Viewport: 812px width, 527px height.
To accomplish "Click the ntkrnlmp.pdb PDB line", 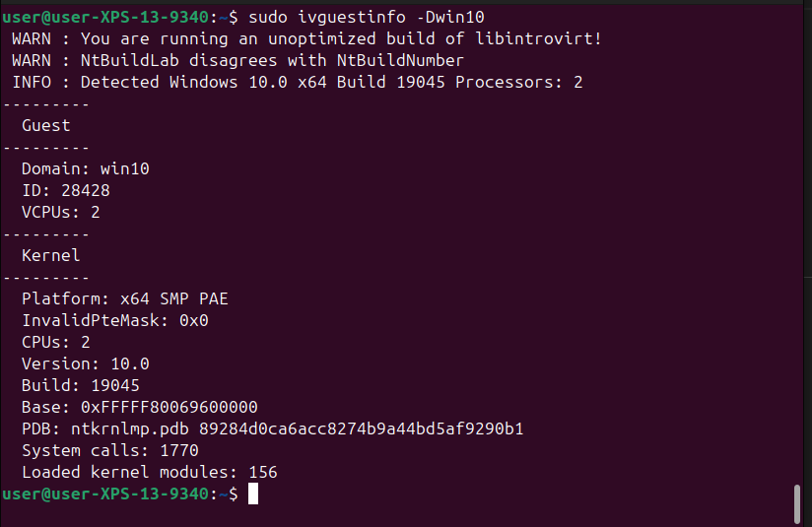I will click(x=272, y=428).
